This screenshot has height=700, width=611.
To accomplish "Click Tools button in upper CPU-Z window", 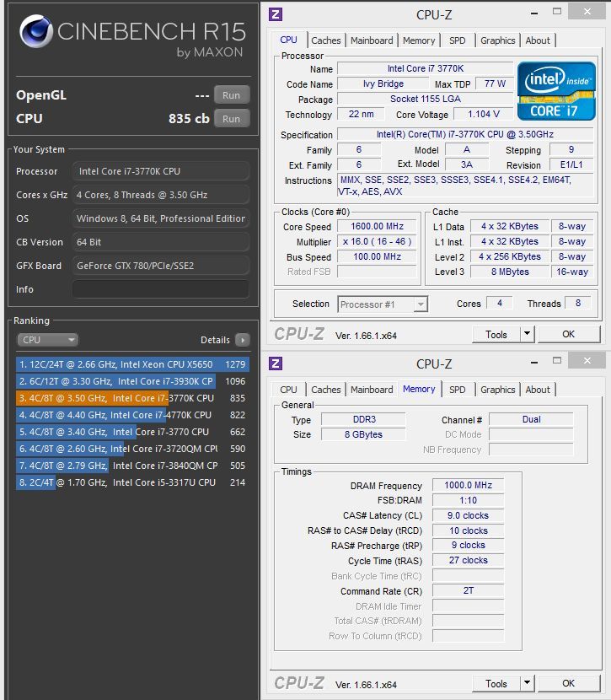I will [x=496, y=334].
